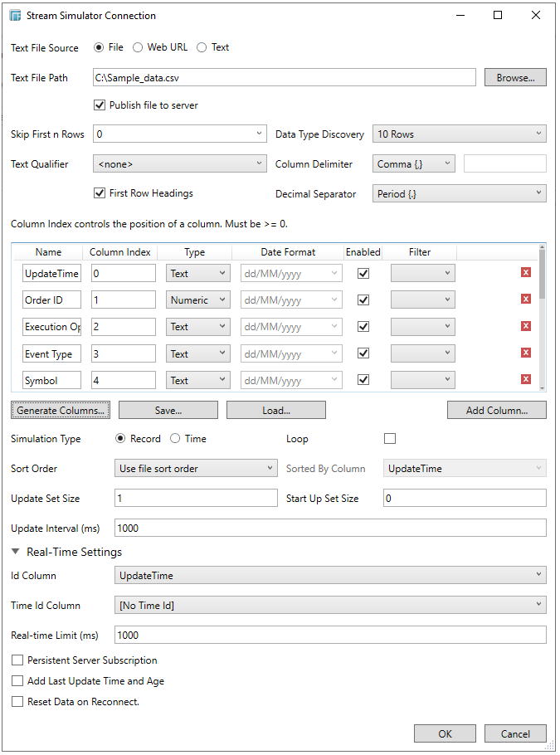
Task: Remove the Event Type column row
Action: point(525,353)
